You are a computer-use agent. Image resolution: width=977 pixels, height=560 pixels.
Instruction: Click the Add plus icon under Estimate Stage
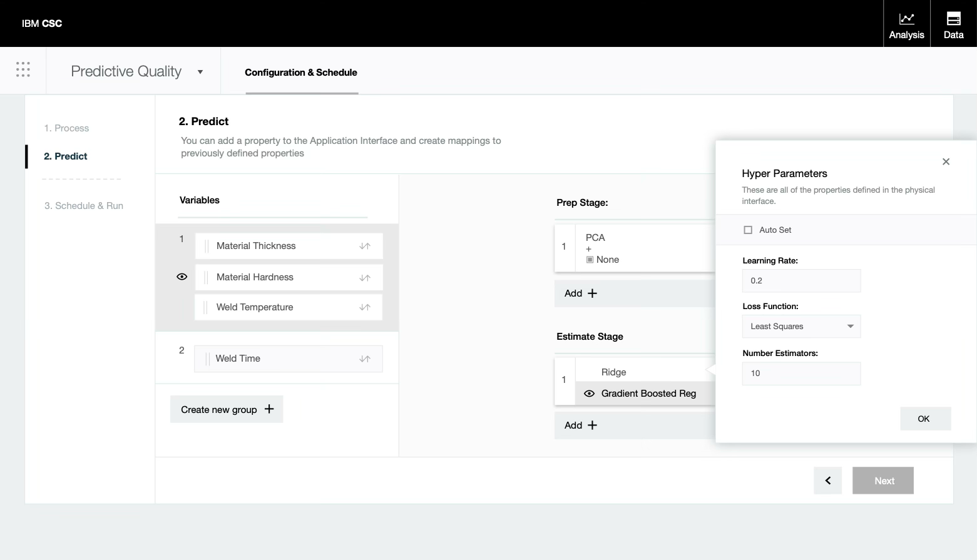coord(591,425)
